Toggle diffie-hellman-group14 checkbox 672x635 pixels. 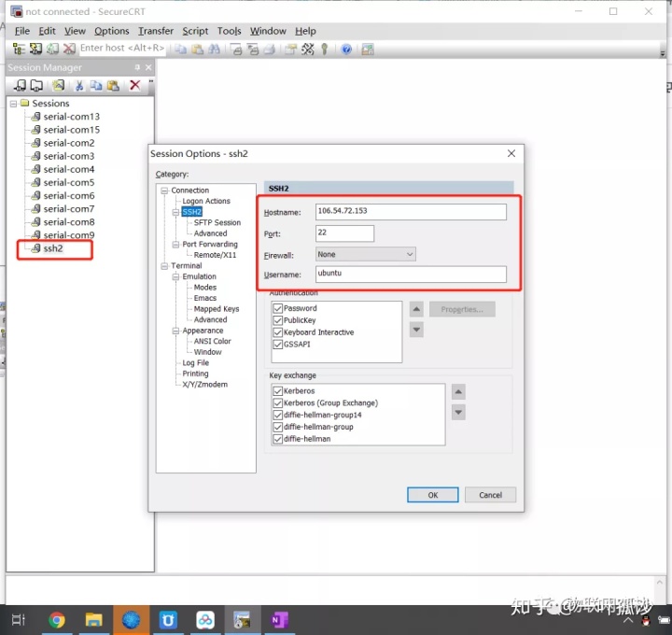coord(278,415)
